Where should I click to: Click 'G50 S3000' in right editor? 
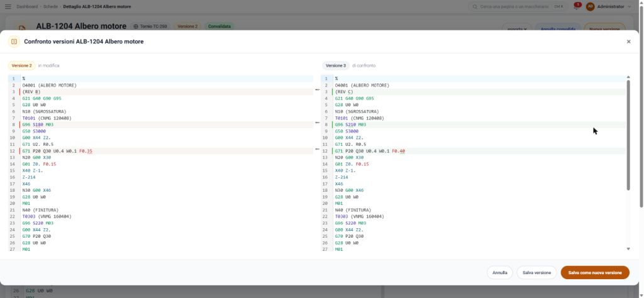(x=347, y=131)
